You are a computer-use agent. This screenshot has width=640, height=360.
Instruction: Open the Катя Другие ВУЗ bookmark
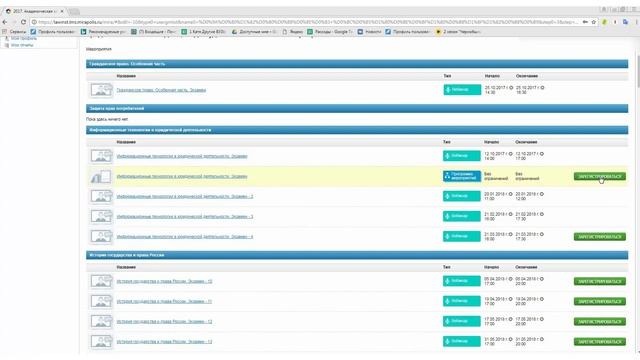coord(204,31)
